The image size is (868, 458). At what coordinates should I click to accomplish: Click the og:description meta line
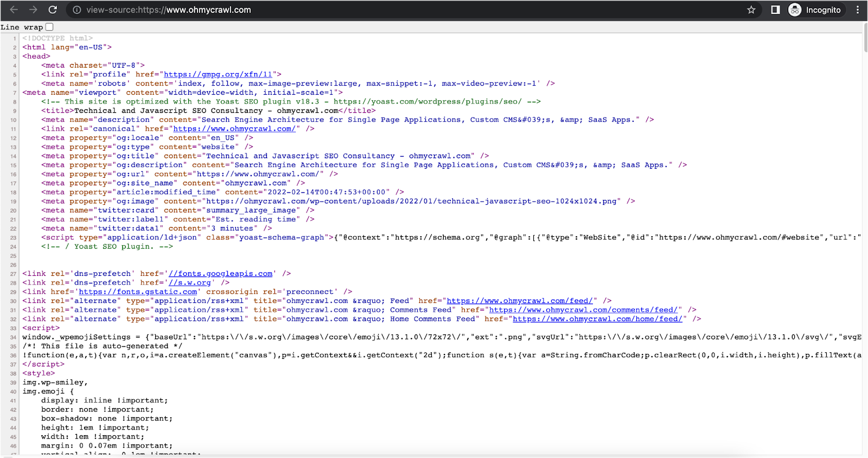point(364,165)
